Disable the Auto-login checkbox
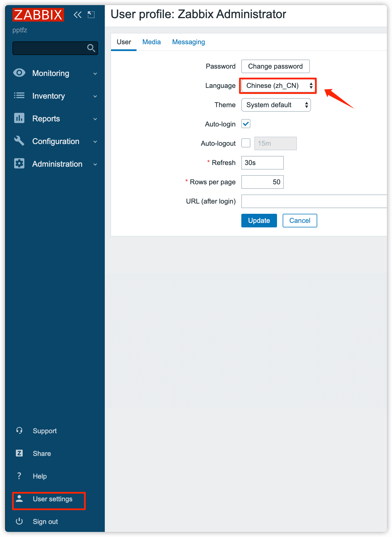392x537 pixels. point(246,124)
